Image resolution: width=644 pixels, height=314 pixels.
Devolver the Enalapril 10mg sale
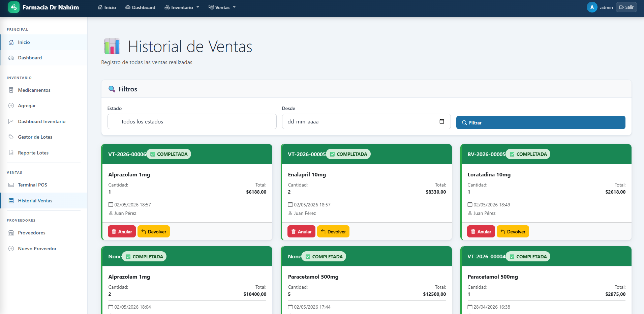tap(333, 231)
